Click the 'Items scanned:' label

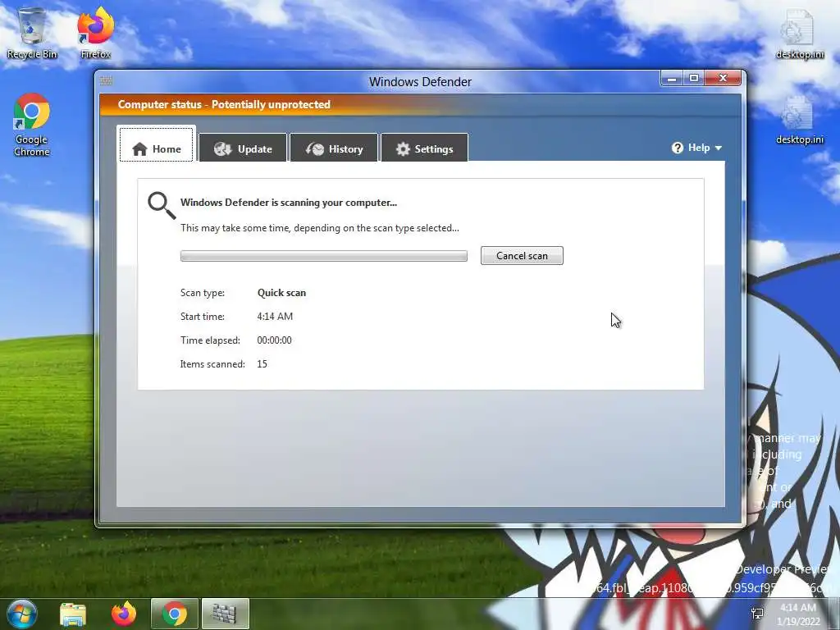coord(212,364)
